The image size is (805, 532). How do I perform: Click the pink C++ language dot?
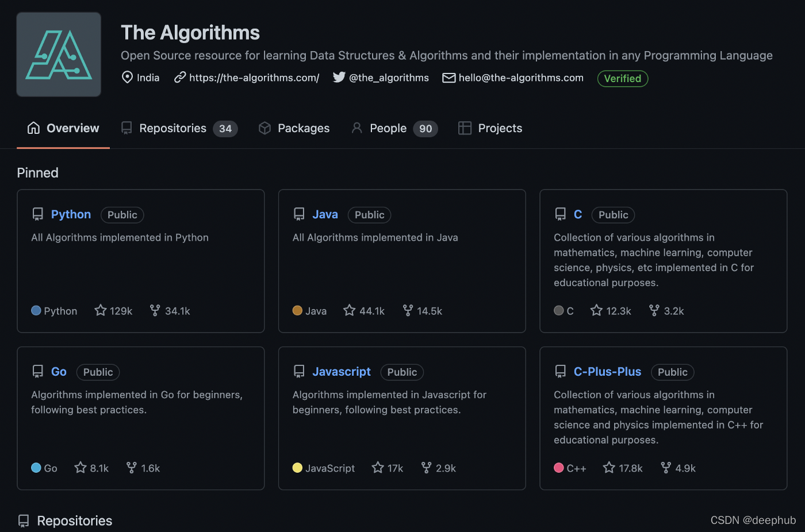[x=559, y=468]
